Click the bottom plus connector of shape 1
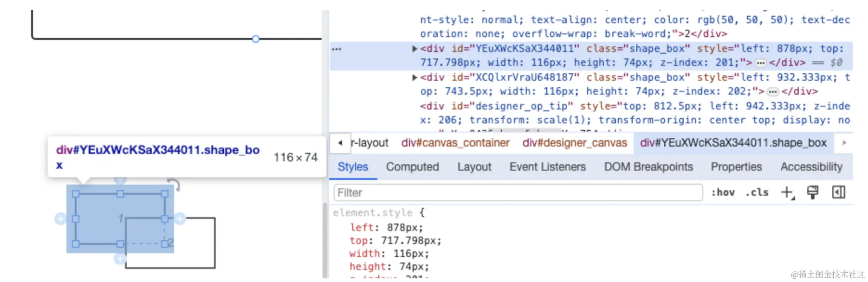868x282 pixels. (x=120, y=258)
